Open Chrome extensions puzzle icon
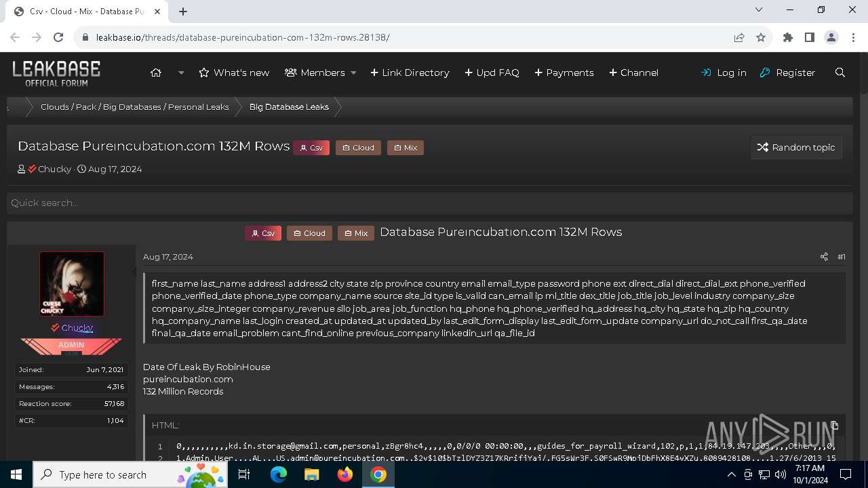Image resolution: width=868 pixels, height=488 pixels. pyautogui.click(x=788, y=37)
